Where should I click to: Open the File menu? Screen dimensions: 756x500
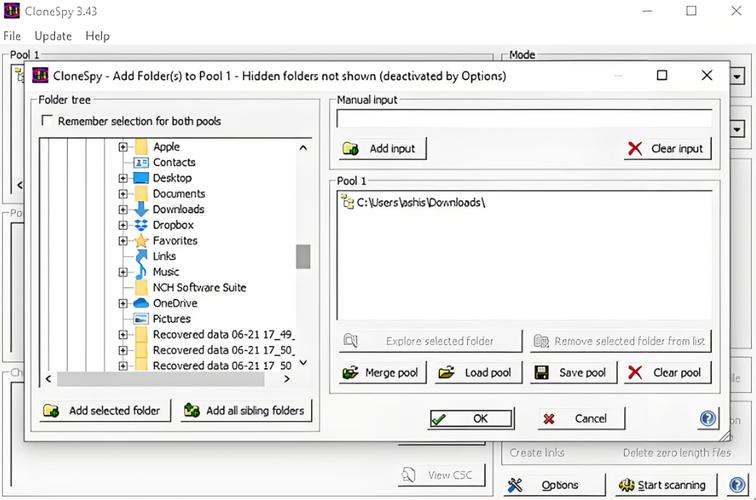12,36
